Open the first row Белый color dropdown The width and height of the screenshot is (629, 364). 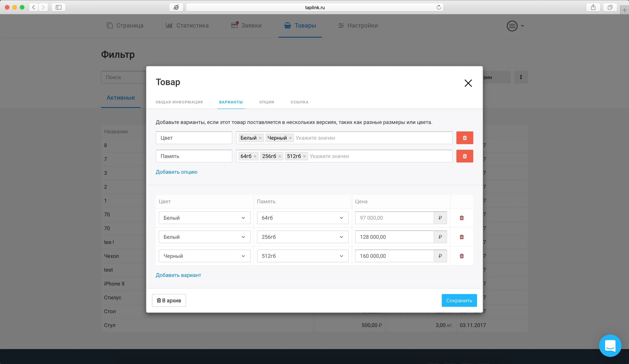[204, 218]
